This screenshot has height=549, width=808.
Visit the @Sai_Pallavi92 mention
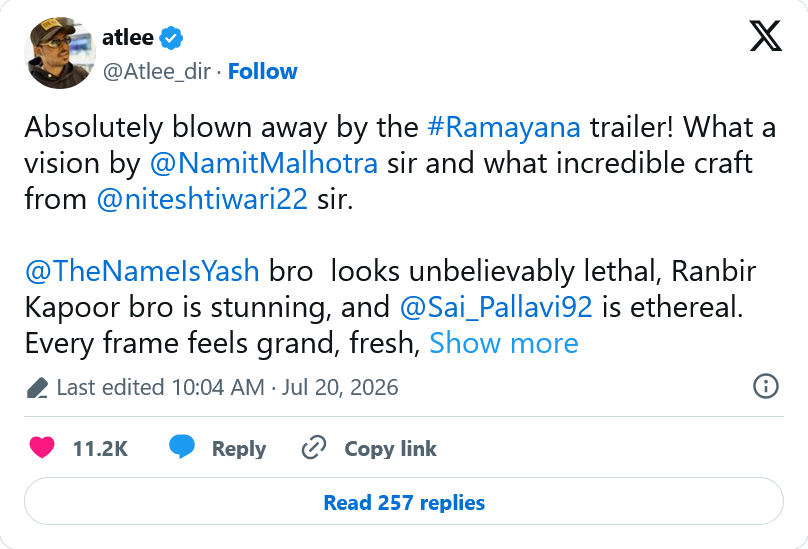(496, 308)
